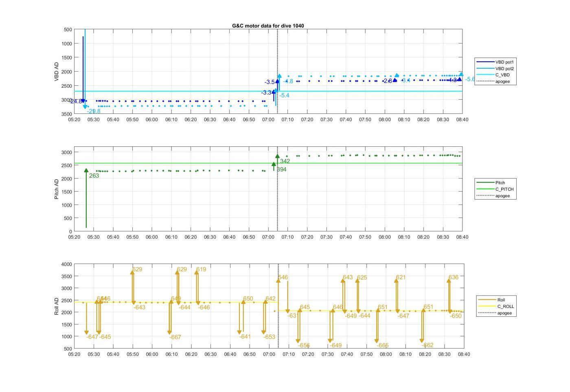570x392 pixels.
Task: Click the '-5.4' VBD pot2 label
Action: [284, 96]
